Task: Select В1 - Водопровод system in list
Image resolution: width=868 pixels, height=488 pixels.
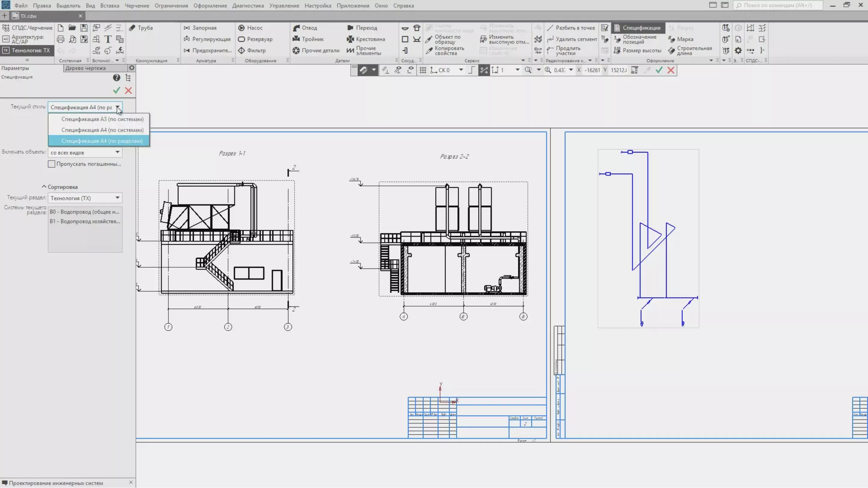Action: click(x=85, y=222)
